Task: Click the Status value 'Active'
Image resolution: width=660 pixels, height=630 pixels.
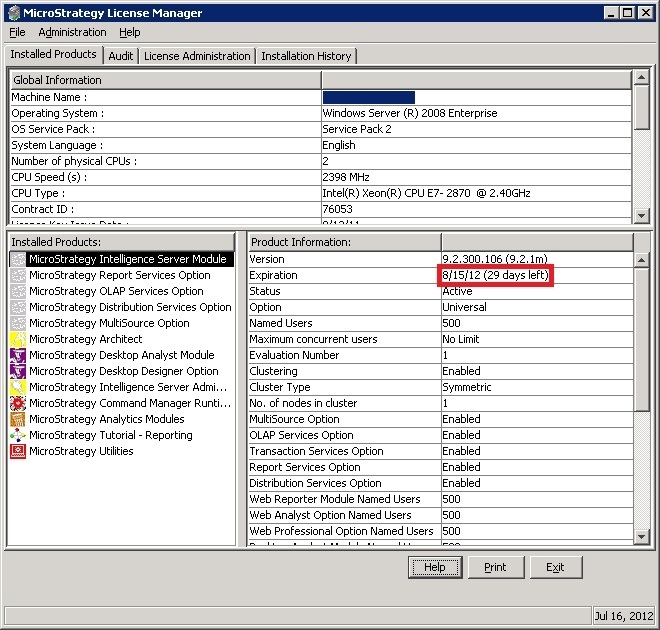Action: pos(458,291)
